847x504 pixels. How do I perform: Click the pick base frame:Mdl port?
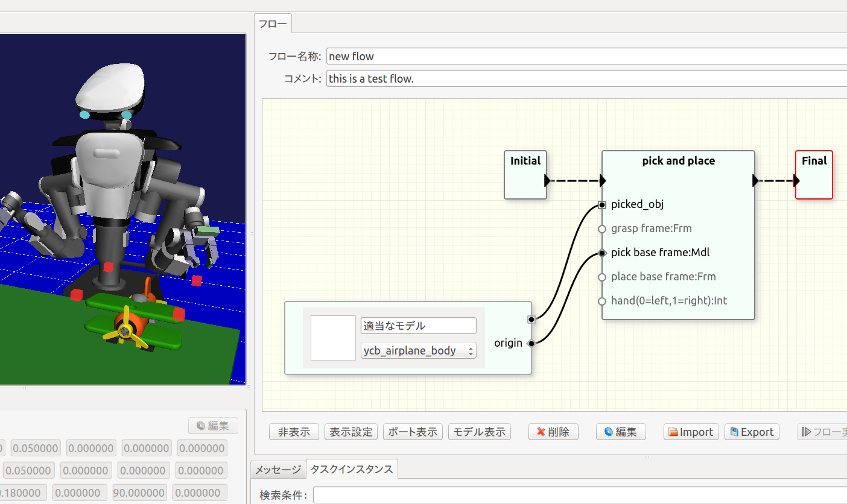pyautogui.click(x=601, y=253)
